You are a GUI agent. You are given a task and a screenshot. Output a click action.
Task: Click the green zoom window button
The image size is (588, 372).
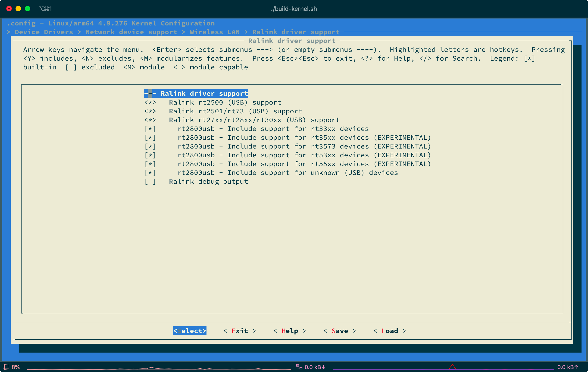[x=28, y=9]
